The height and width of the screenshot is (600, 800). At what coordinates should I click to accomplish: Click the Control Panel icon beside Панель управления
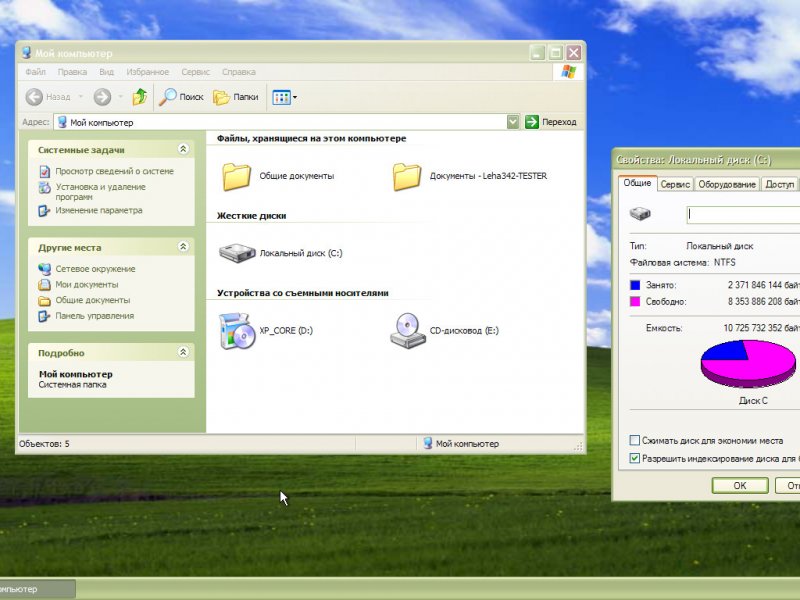tap(44, 316)
